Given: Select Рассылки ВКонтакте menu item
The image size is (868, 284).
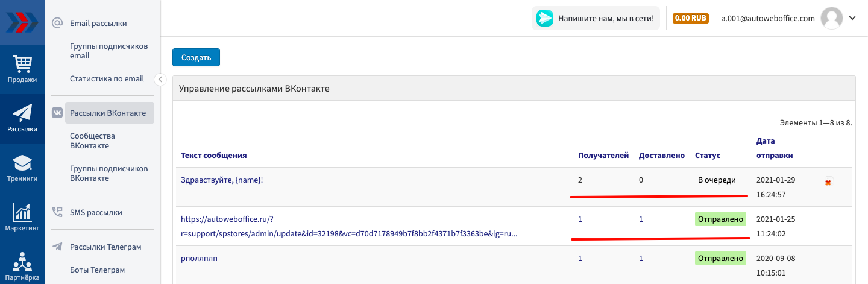Looking at the screenshot, I should [108, 113].
